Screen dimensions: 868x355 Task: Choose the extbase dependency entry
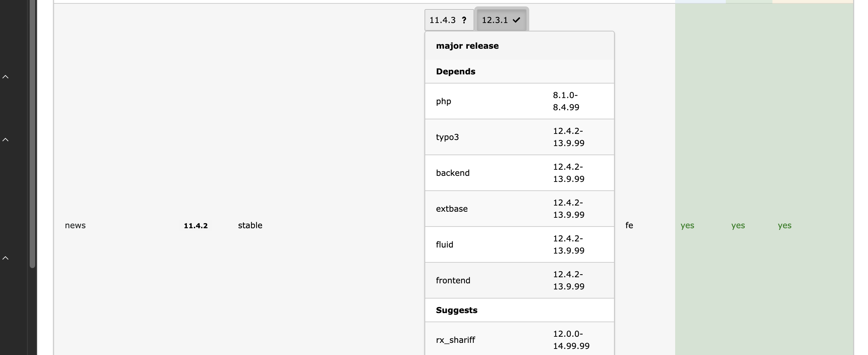tap(519, 209)
